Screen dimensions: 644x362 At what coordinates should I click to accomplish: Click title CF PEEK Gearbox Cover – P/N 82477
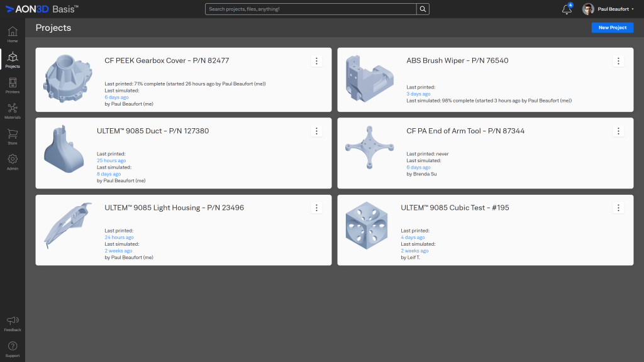tap(167, 61)
